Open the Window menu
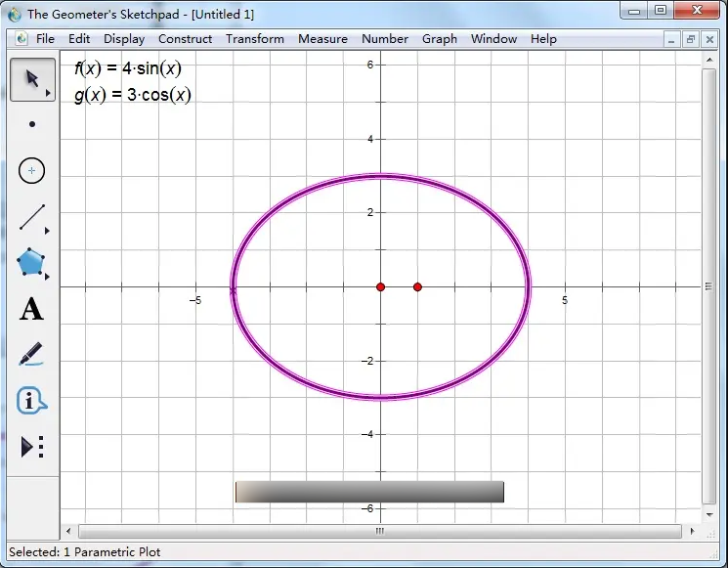The image size is (728, 568). click(493, 39)
